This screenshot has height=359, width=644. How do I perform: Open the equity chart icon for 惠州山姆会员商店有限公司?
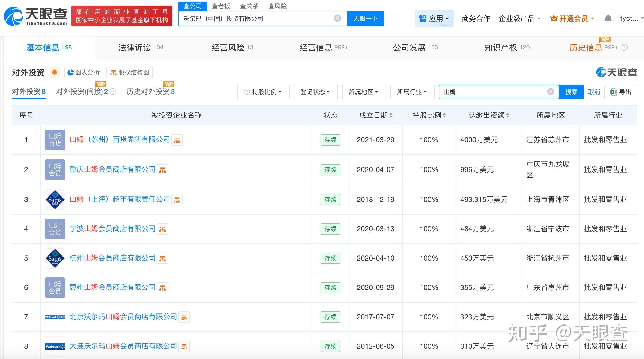(x=163, y=288)
